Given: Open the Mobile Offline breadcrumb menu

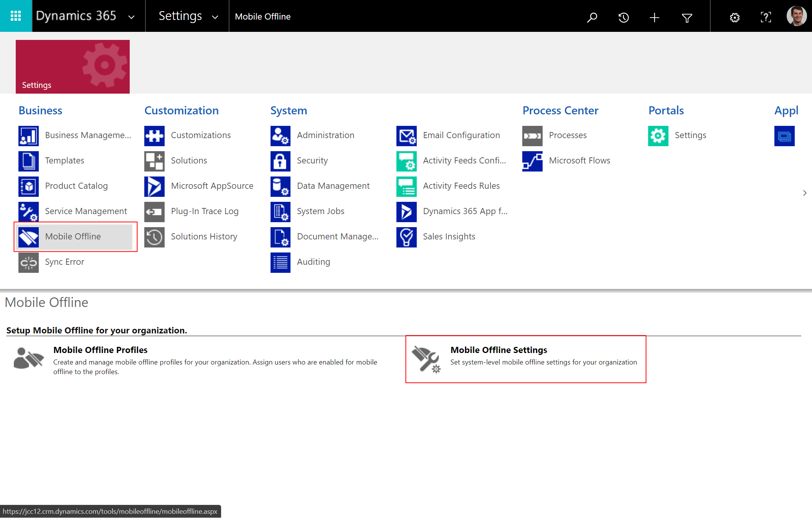Looking at the screenshot, I should (262, 16).
